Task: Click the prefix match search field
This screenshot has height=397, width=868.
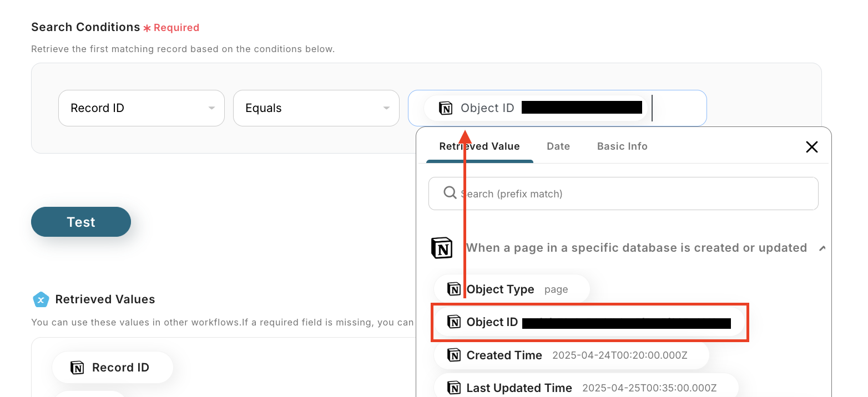Action: tap(633, 194)
